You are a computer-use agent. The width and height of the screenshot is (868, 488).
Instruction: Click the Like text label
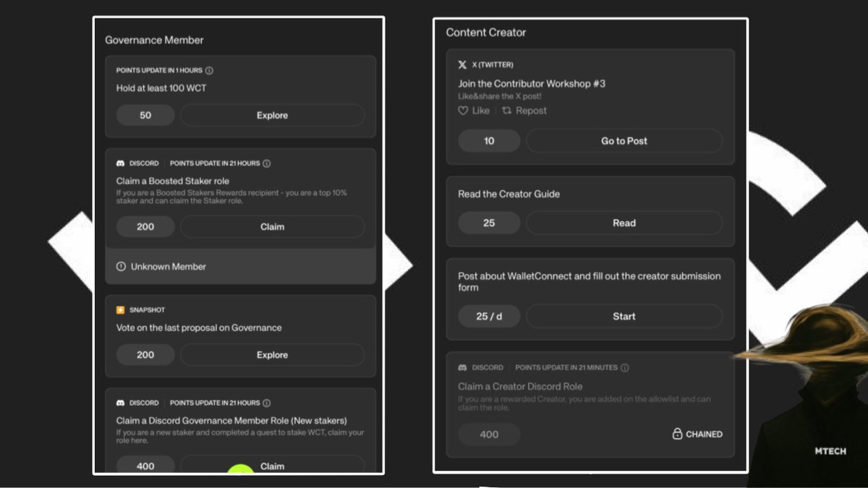coord(481,111)
